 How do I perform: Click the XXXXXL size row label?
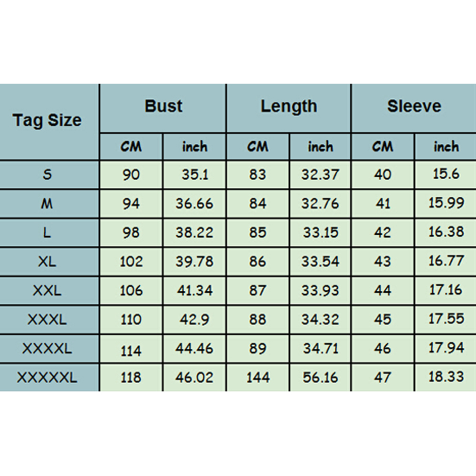pyautogui.click(x=47, y=378)
